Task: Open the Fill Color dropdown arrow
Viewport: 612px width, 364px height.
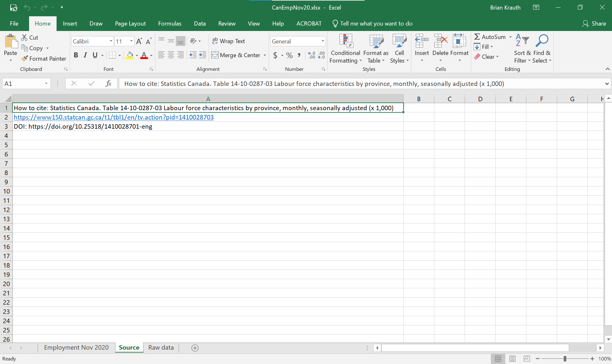Action: [137, 55]
